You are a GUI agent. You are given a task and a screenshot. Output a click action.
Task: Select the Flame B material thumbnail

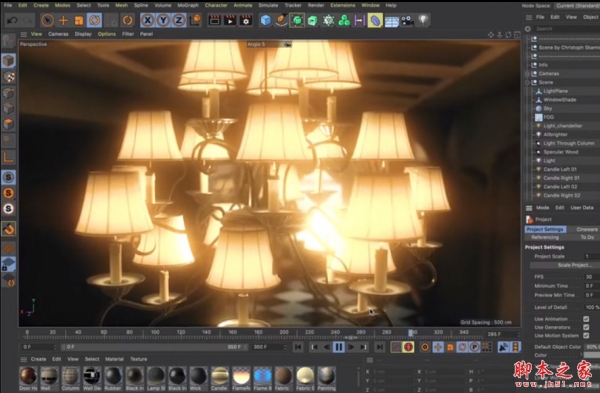pos(262,376)
